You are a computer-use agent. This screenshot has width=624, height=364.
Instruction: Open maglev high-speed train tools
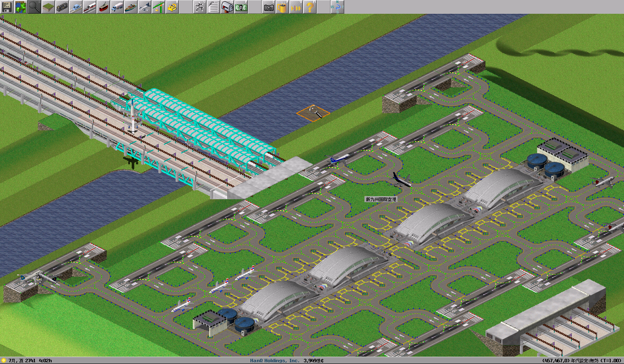(x=90, y=7)
